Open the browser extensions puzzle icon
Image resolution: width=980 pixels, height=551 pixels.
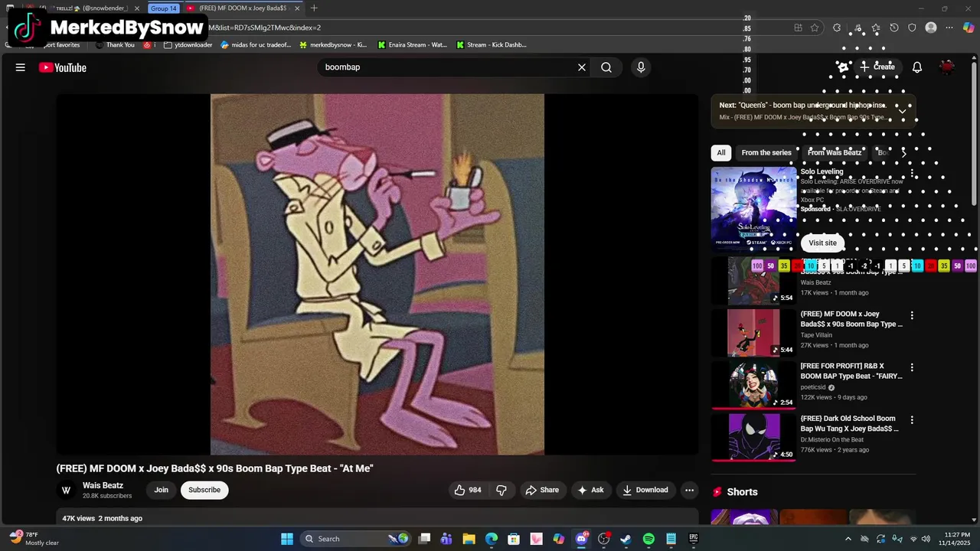837,28
